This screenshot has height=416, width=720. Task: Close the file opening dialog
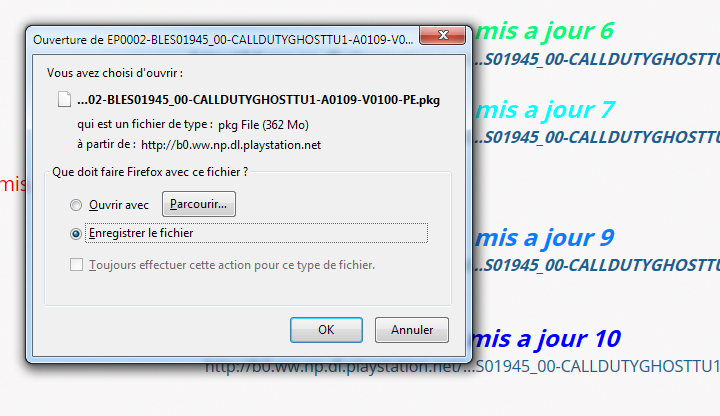[x=442, y=35]
